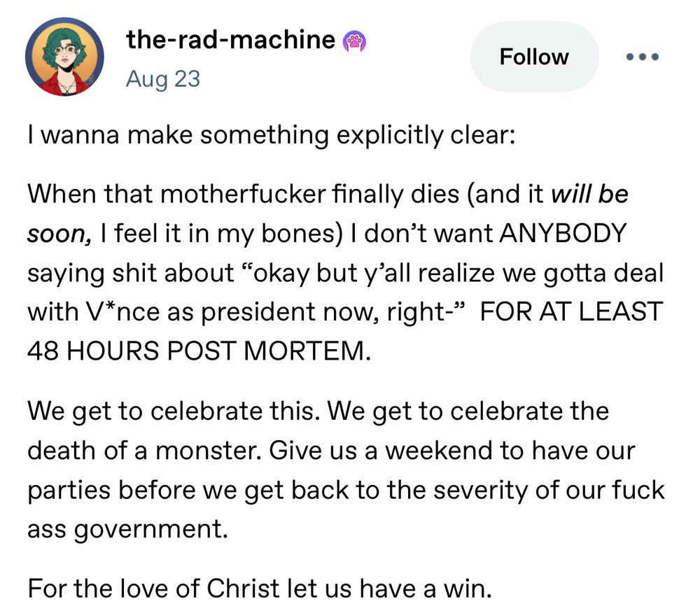This screenshot has height=613, width=700.
Task: Open the-rad-machine's blog via the username
Action: (229, 40)
